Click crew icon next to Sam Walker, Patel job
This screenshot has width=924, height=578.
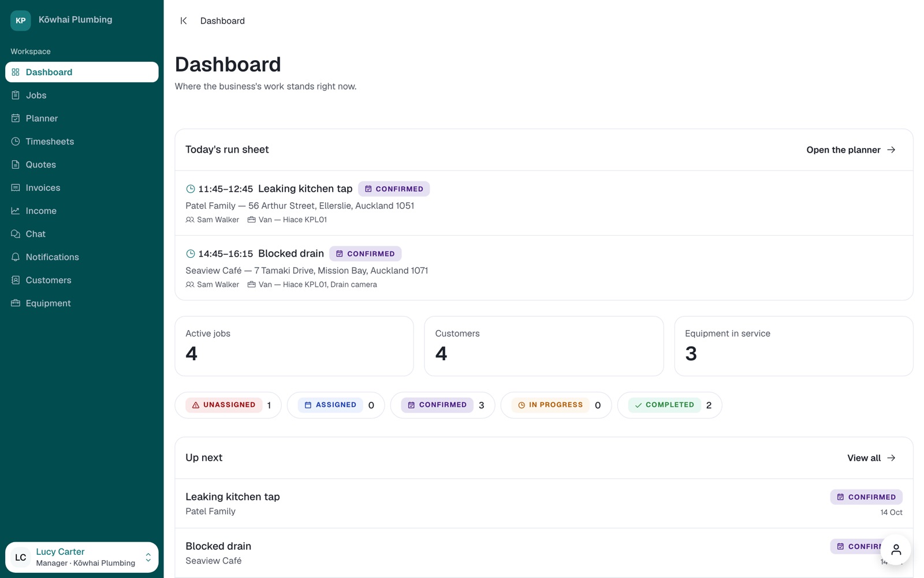(x=190, y=220)
